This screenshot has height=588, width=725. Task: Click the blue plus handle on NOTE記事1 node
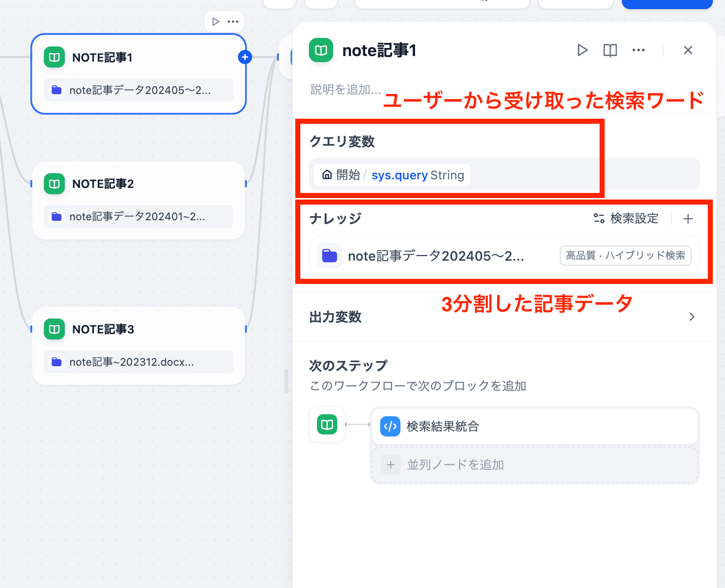[x=245, y=57]
